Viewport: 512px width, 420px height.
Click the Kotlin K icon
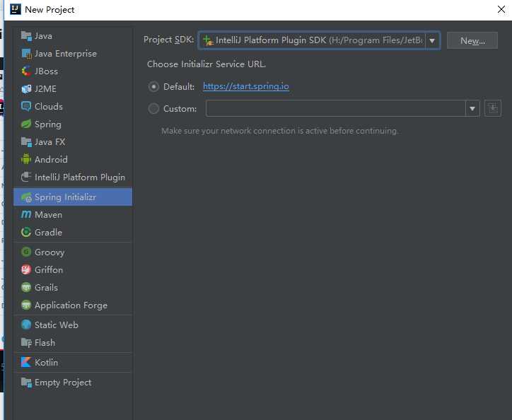coord(26,362)
